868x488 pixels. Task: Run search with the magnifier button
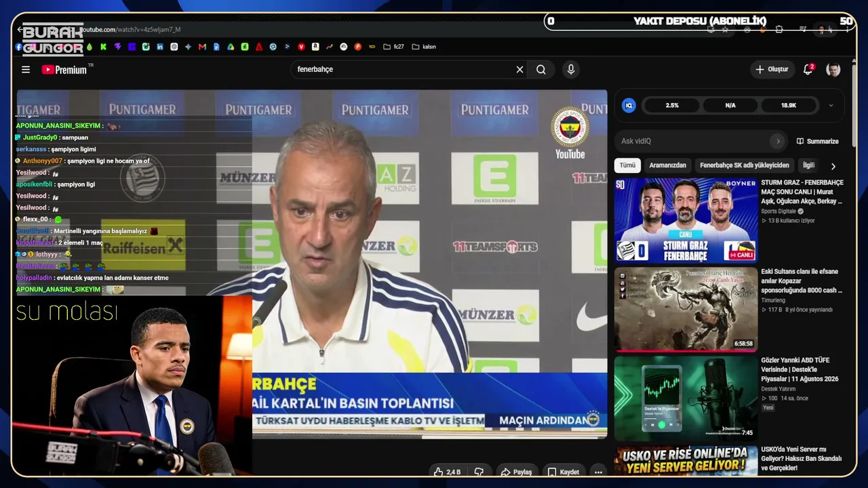[x=541, y=69]
